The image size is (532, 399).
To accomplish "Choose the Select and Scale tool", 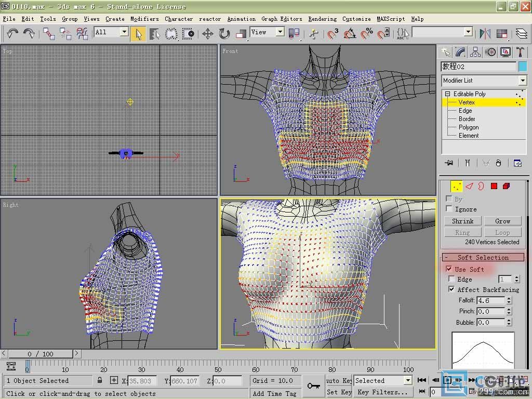I will 241,34.
